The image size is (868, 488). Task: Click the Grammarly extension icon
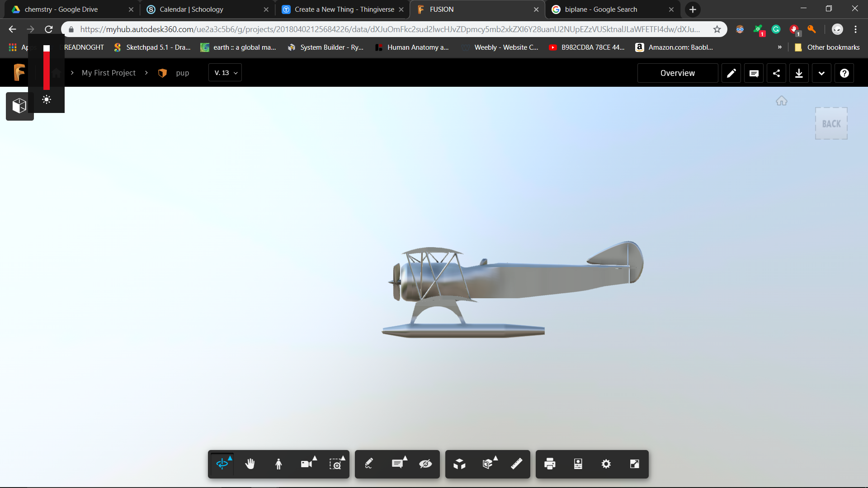[x=776, y=29]
